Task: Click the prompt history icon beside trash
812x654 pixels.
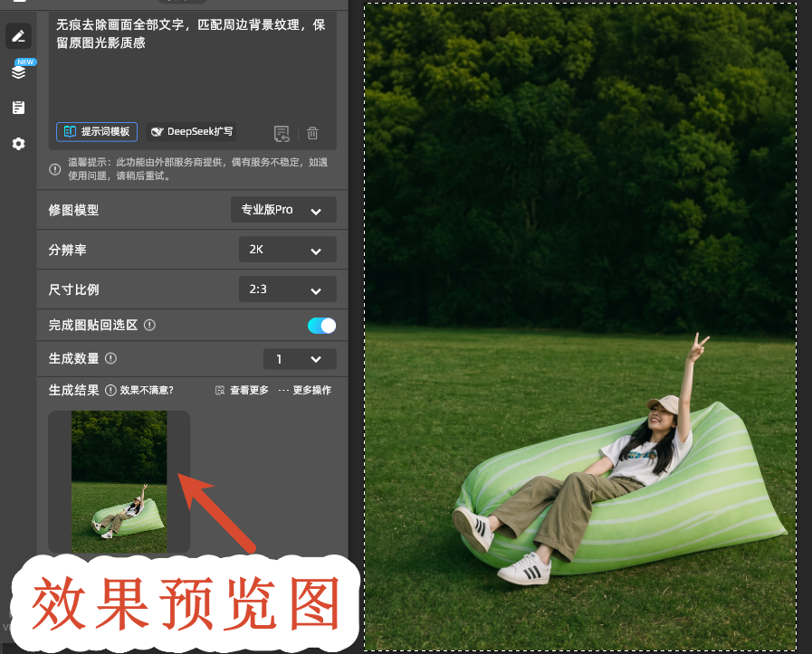Action: (282, 134)
